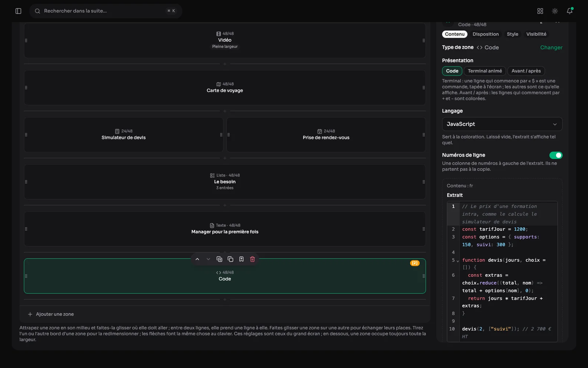Select Terminal animé presentation
The image size is (588, 368).
pos(485,71)
